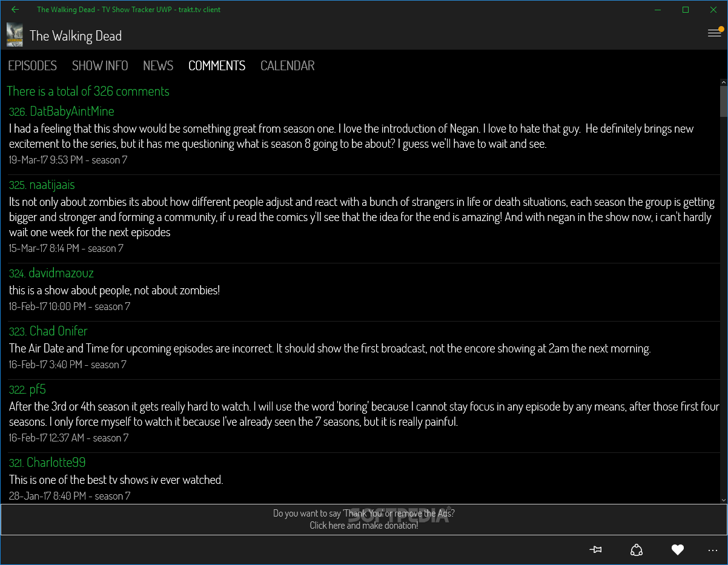Image resolution: width=728 pixels, height=565 pixels.
Task: Open the hamburger menu with notification dot
Action: point(715,33)
